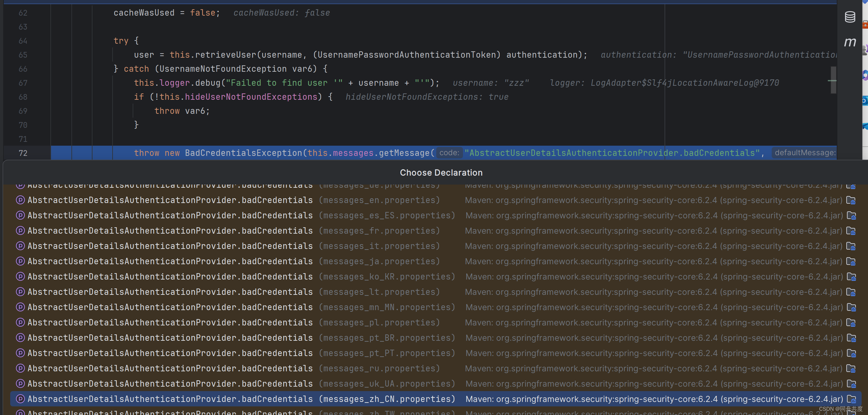Click property icon of messages_es_ES.properties row
868x415 pixels.
(x=20, y=215)
